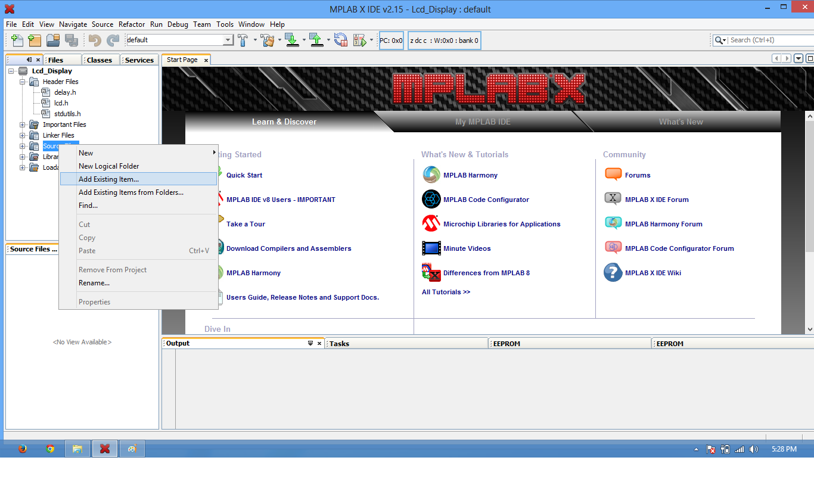
Task: Open Download Compilers and Assemblers link
Action: [x=289, y=248]
